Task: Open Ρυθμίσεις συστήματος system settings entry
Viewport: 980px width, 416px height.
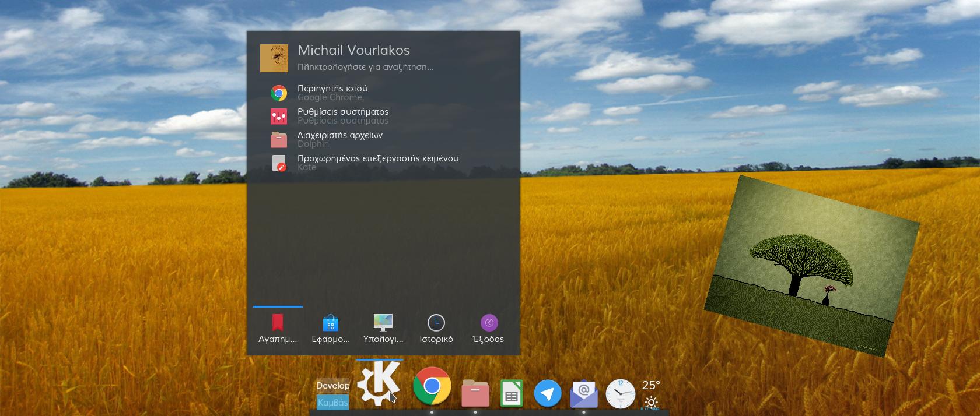Action: click(343, 116)
